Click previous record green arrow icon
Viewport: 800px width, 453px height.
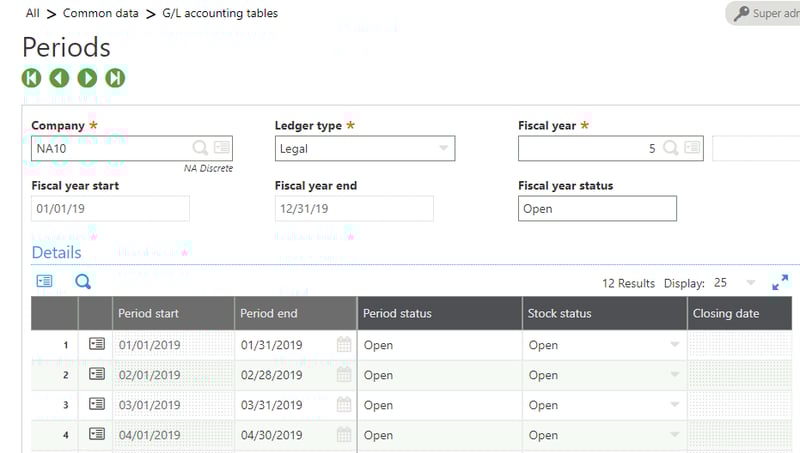pyautogui.click(x=60, y=78)
